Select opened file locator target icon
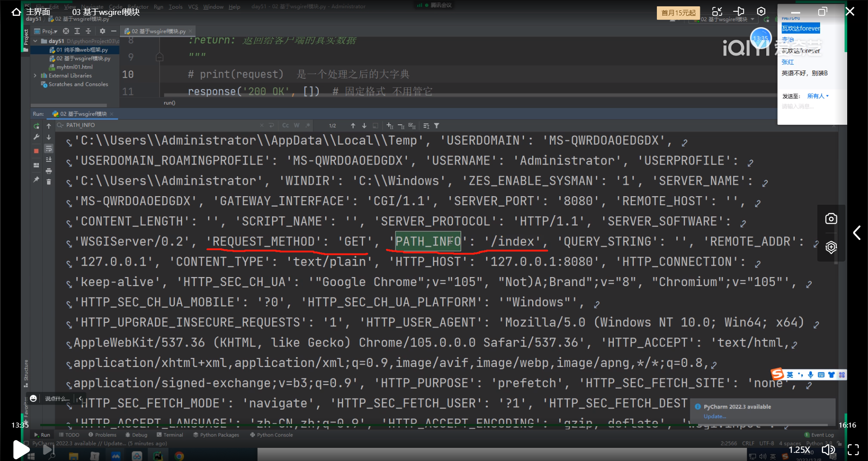This screenshot has height=461, width=868. [66, 31]
